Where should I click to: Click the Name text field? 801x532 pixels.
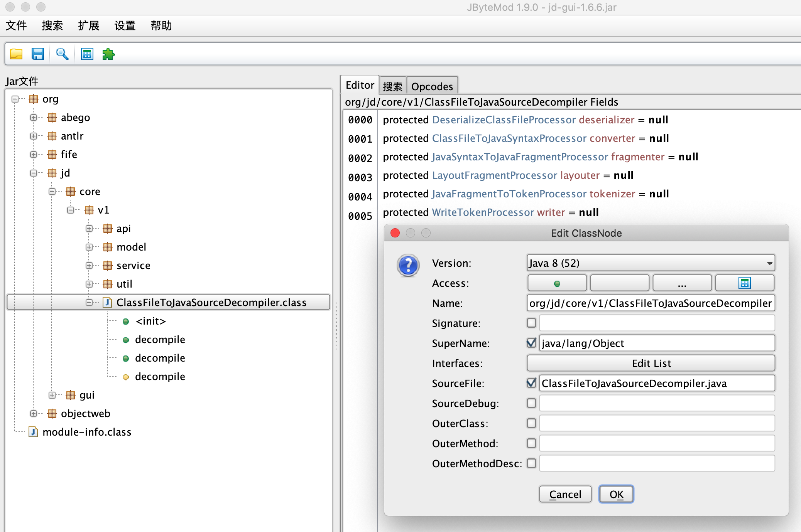651,303
